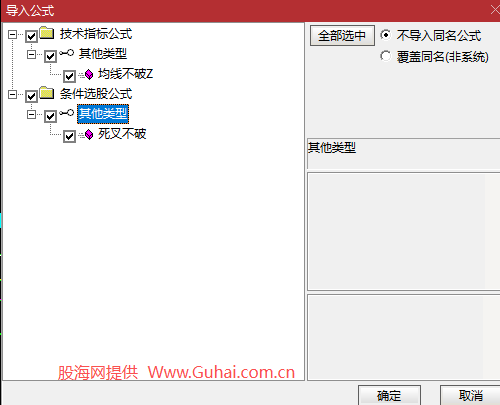Uncheck the 技术指标公式 checkbox
The image size is (500, 405).
[x=31, y=36]
